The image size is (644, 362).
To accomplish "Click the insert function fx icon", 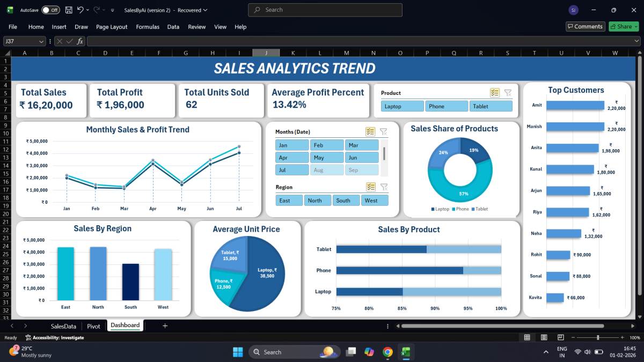I will click(x=80, y=41).
